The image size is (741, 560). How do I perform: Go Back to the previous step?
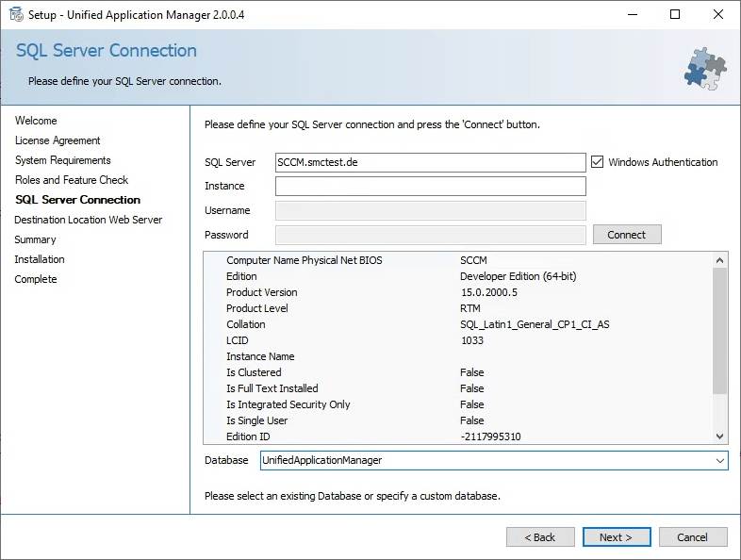(540, 537)
